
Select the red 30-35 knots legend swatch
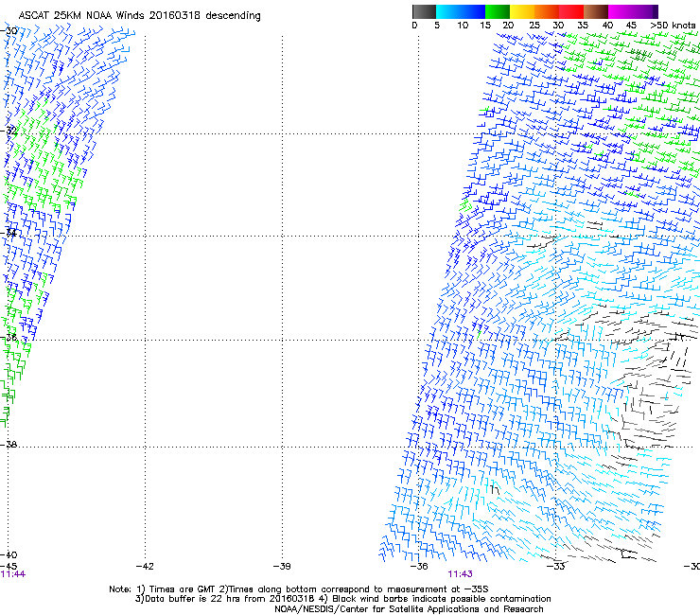pos(571,11)
